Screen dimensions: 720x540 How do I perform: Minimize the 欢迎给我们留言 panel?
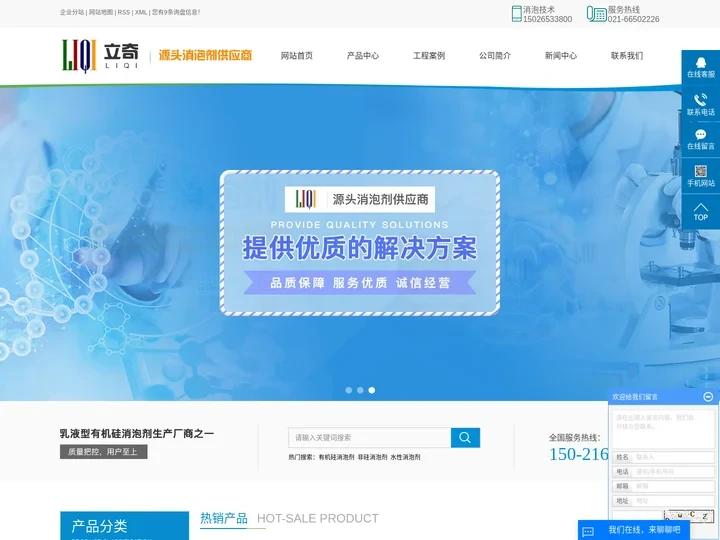coord(708,396)
